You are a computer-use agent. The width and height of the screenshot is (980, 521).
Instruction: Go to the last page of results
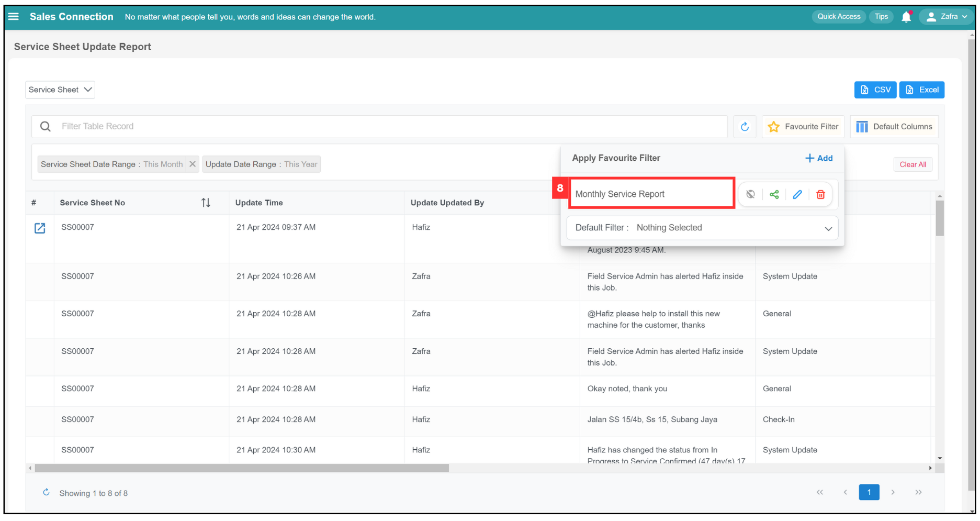[918, 492]
